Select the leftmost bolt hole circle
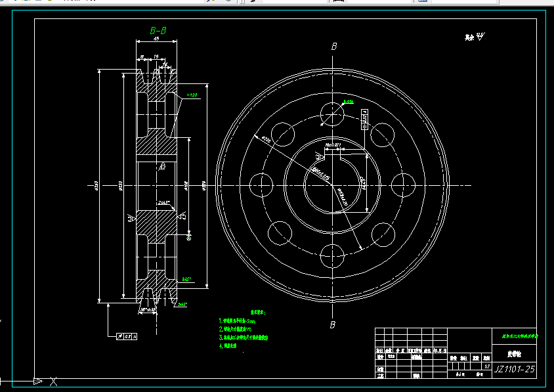This screenshot has width=554, height=392. 261,185
